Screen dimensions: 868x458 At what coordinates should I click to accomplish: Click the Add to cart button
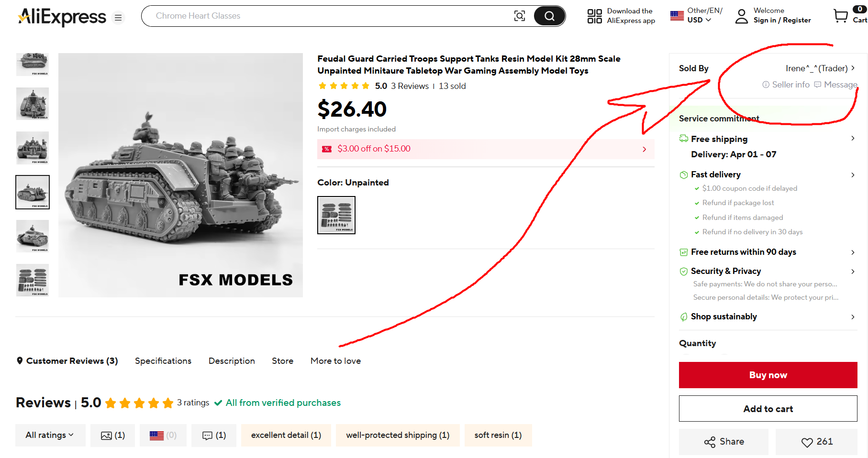click(x=768, y=409)
